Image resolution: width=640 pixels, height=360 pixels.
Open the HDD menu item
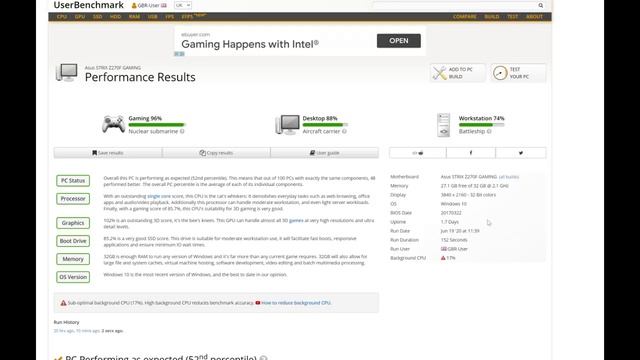point(116,17)
